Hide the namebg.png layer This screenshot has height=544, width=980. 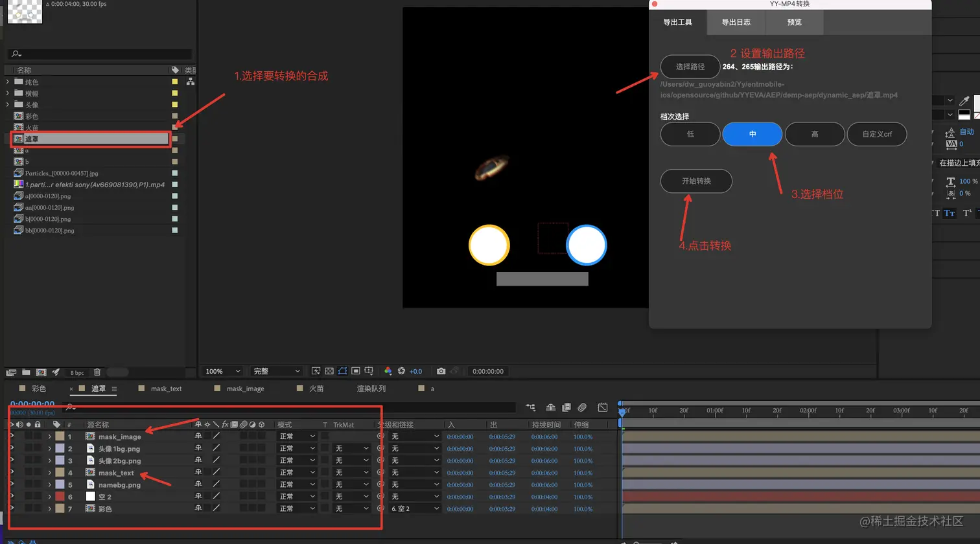[x=11, y=484]
